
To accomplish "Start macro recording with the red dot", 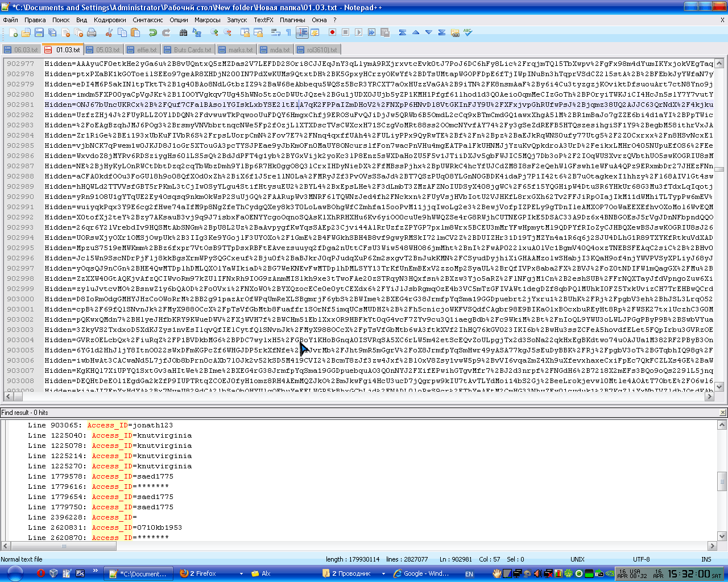I will [x=332, y=32].
